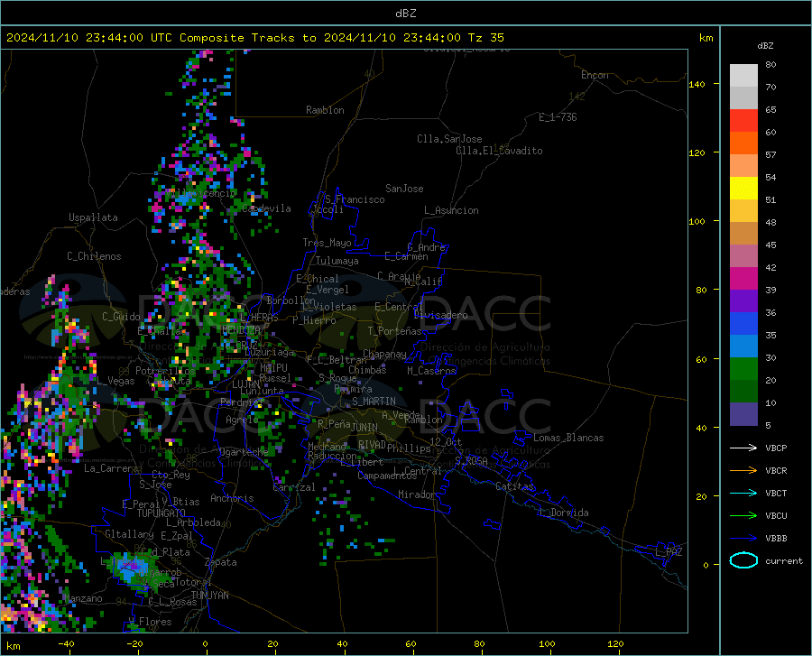
Task: Click the Uspallata map label
Action: pos(93,217)
